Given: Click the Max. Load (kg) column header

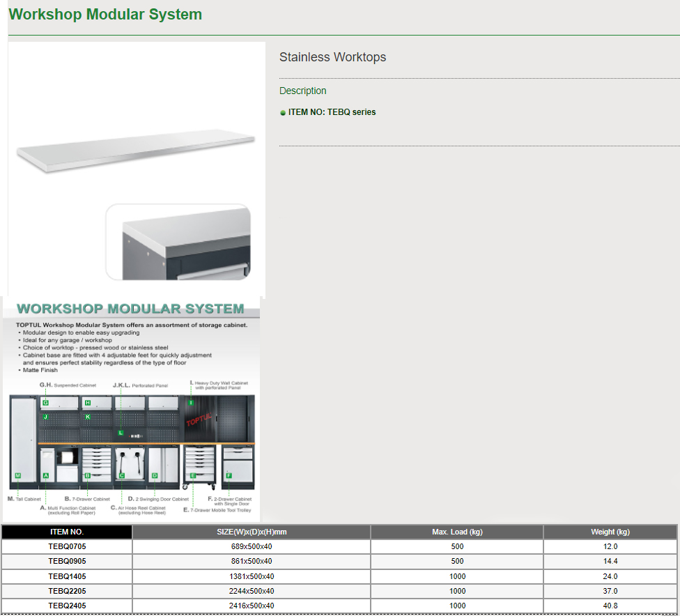Looking at the screenshot, I should 457,532.
